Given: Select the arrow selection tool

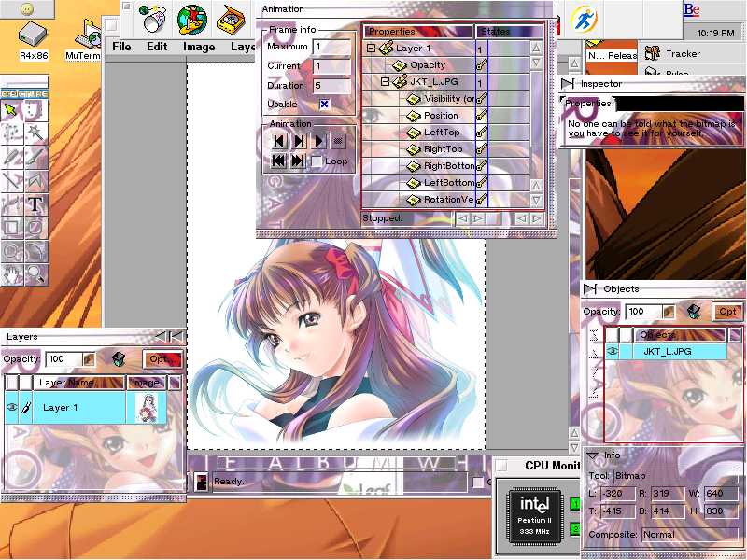Looking at the screenshot, I should point(11,110).
